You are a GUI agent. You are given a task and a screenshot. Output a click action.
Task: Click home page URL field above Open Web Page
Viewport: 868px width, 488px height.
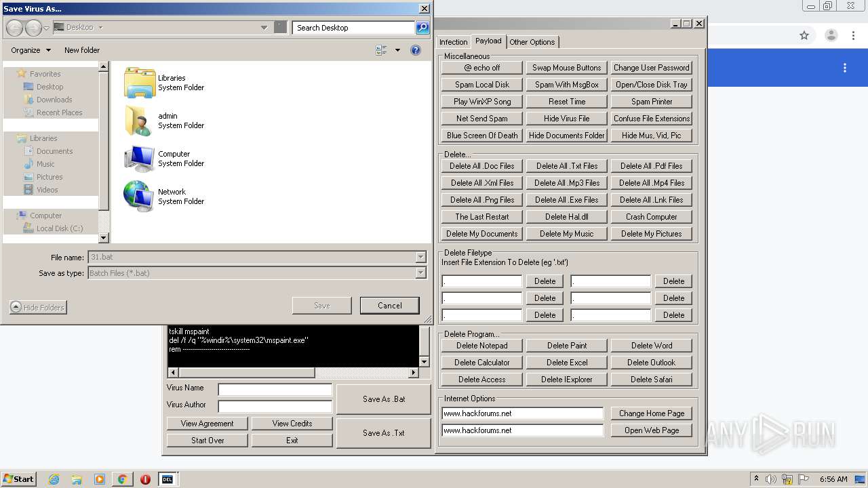(x=522, y=413)
